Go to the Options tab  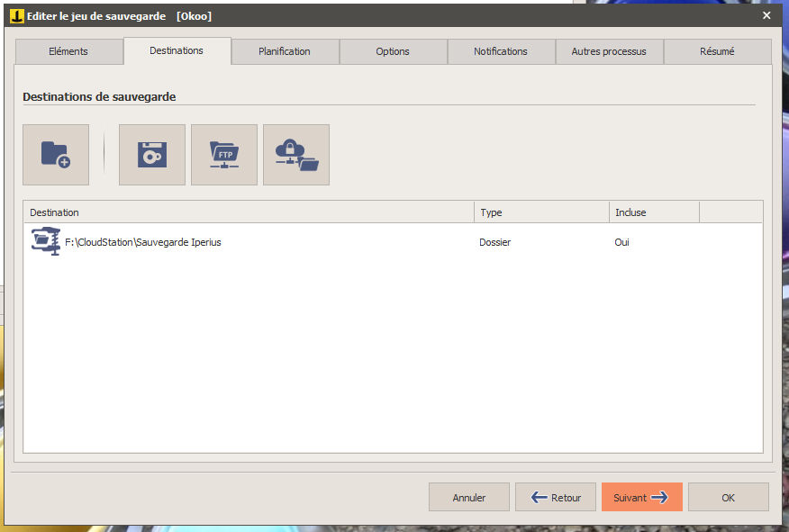[393, 51]
